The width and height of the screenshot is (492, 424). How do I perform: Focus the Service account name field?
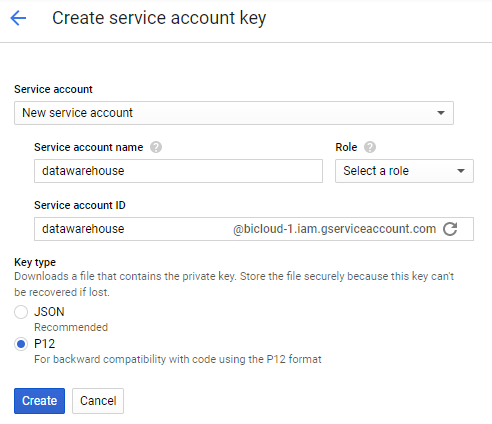[x=178, y=171]
